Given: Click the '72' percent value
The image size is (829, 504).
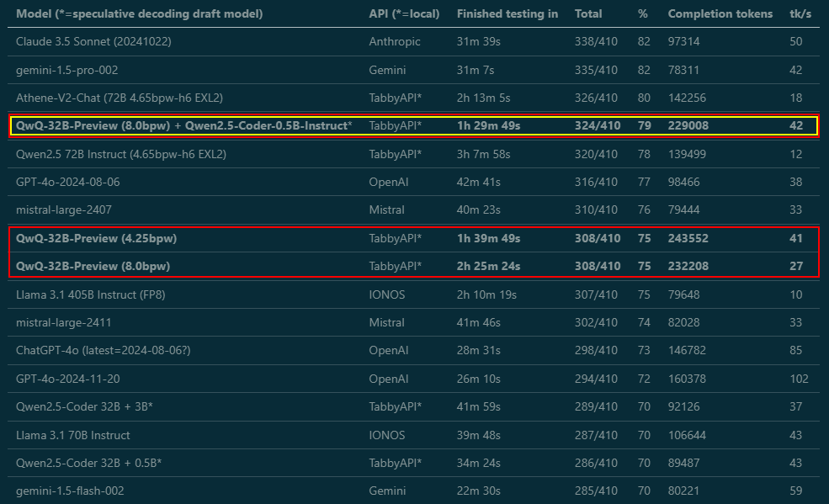Looking at the screenshot, I should pos(644,379).
